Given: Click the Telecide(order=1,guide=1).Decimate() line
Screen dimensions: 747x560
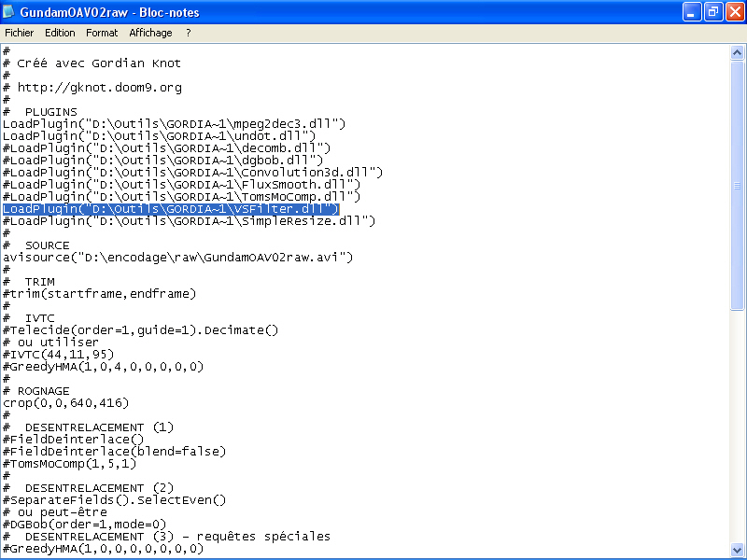Looking at the screenshot, I should pyautogui.click(x=141, y=330).
